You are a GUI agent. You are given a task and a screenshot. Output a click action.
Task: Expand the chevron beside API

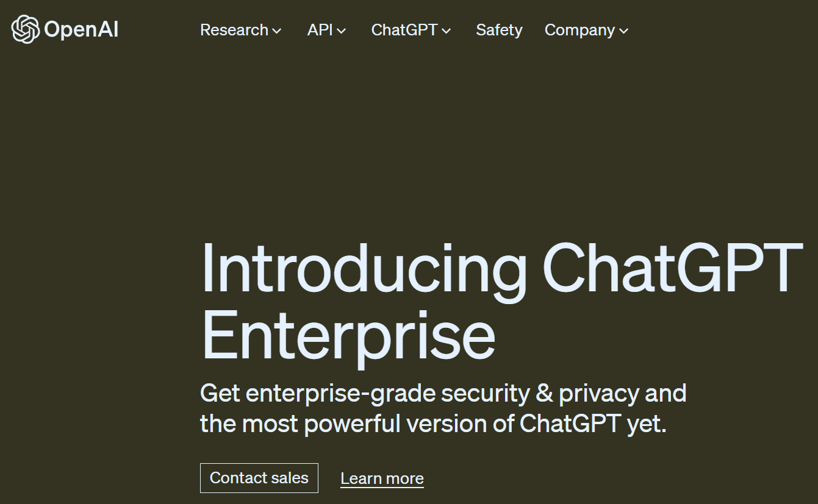[342, 31]
